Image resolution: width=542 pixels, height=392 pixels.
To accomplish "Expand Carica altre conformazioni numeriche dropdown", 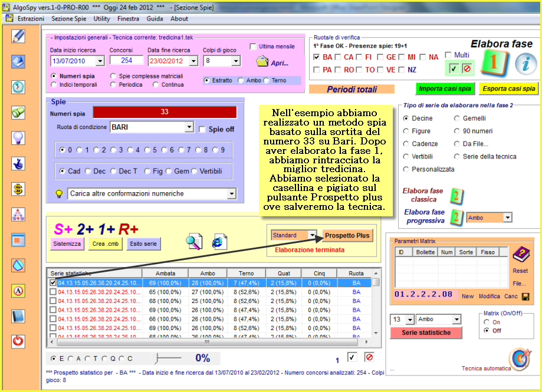I will [x=232, y=194].
